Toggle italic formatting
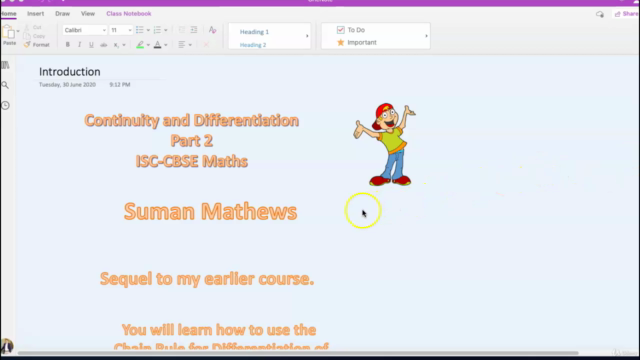This screenshot has width=640, height=360. (80, 44)
